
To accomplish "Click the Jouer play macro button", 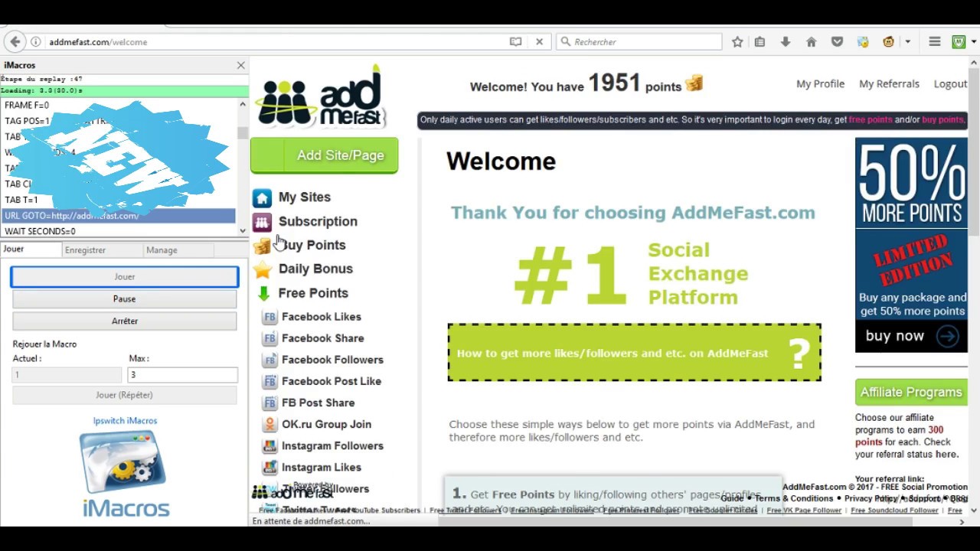I will [x=125, y=276].
